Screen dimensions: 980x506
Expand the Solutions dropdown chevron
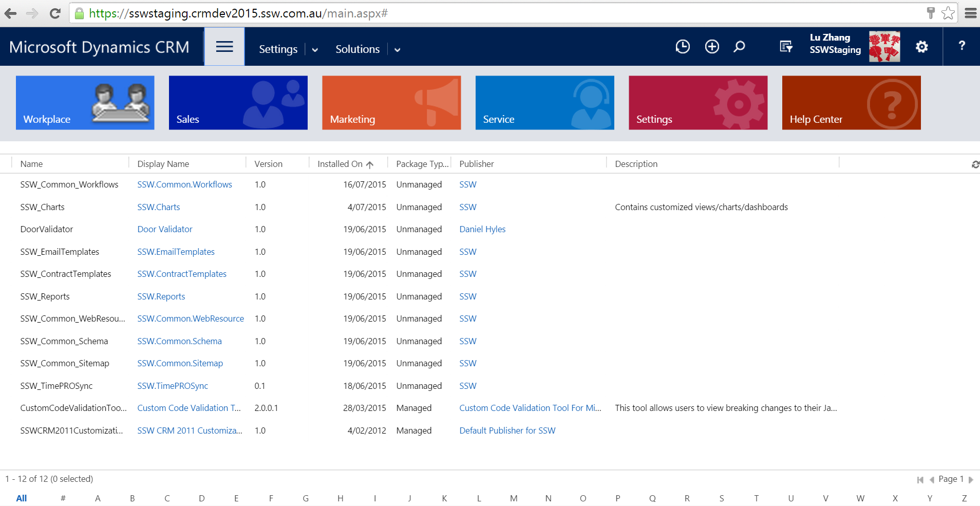pos(397,50)
